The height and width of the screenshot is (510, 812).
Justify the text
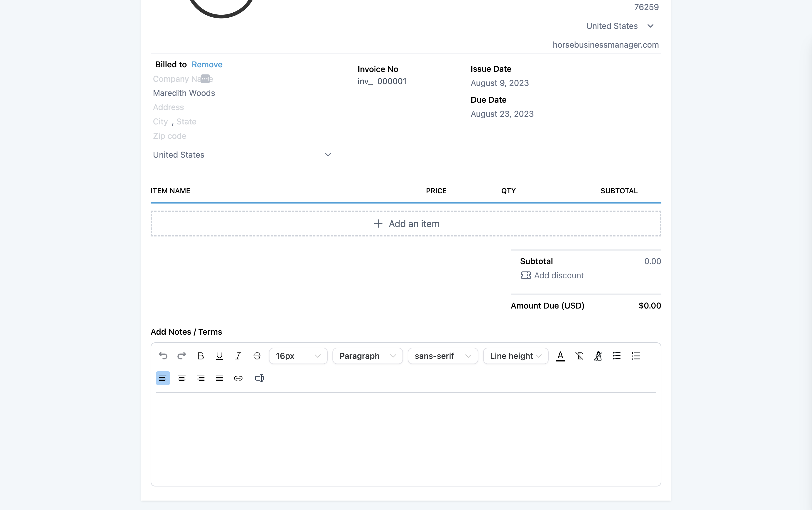219,378
